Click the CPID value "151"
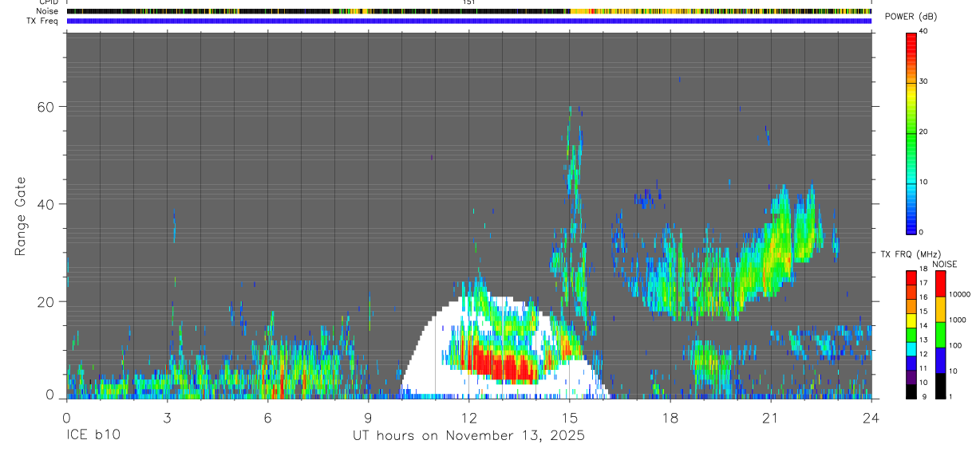The image size is (980, 452). tap(468, 2)
